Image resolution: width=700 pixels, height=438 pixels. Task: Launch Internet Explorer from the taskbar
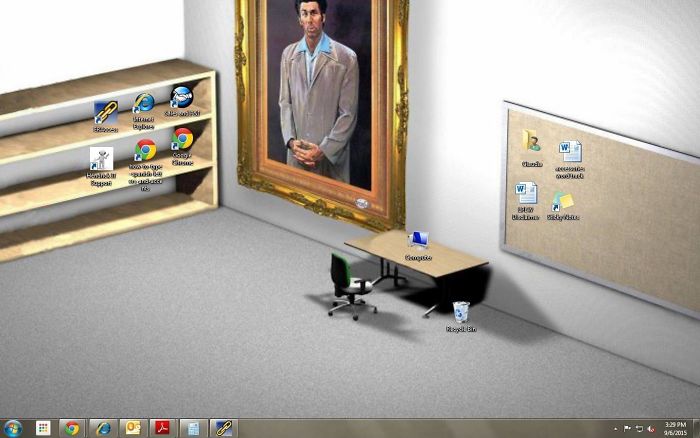[x=102, y=428]
